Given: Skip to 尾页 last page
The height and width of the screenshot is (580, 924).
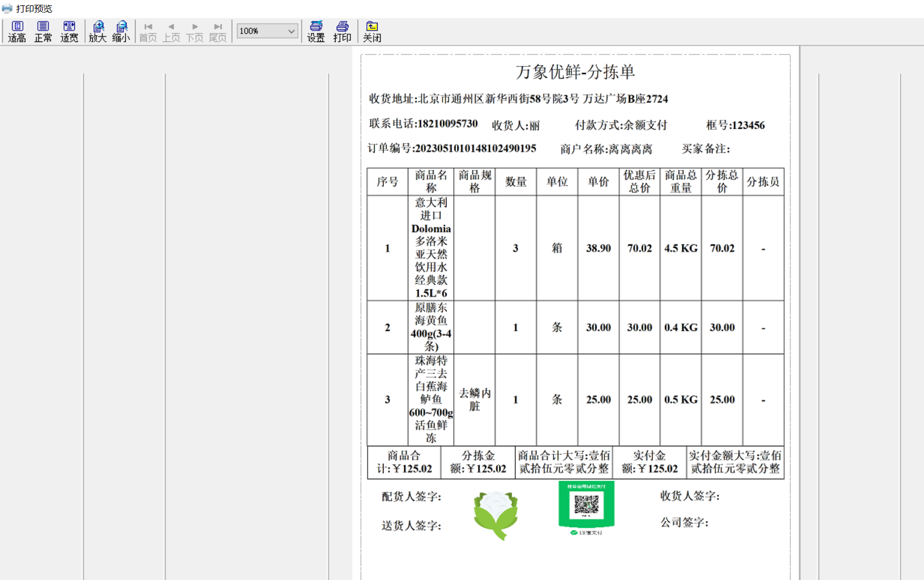Looking at the screenshot, I should [x=218, y=32].
